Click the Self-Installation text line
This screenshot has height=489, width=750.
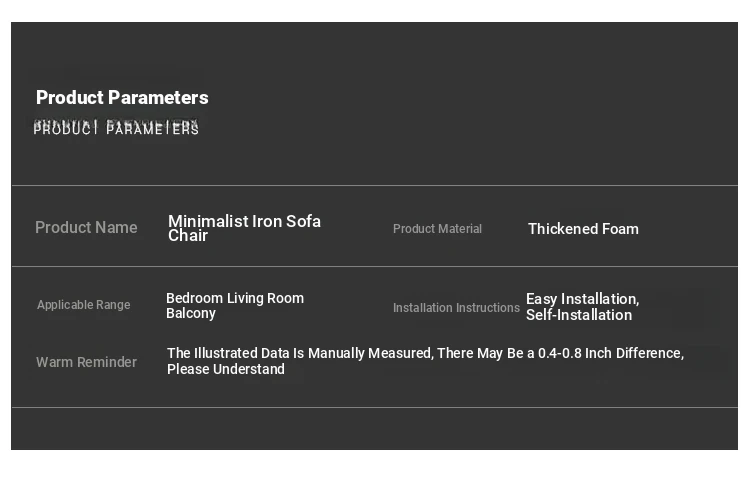click(579, 315)
